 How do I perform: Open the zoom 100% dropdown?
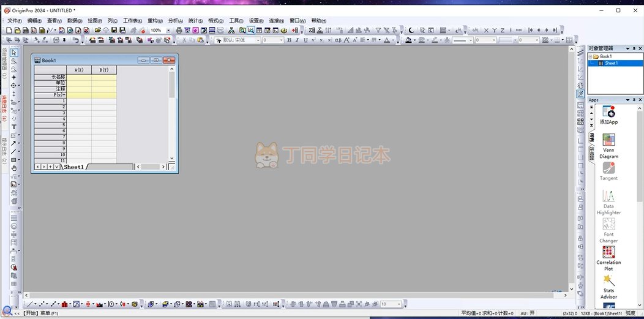168,31
